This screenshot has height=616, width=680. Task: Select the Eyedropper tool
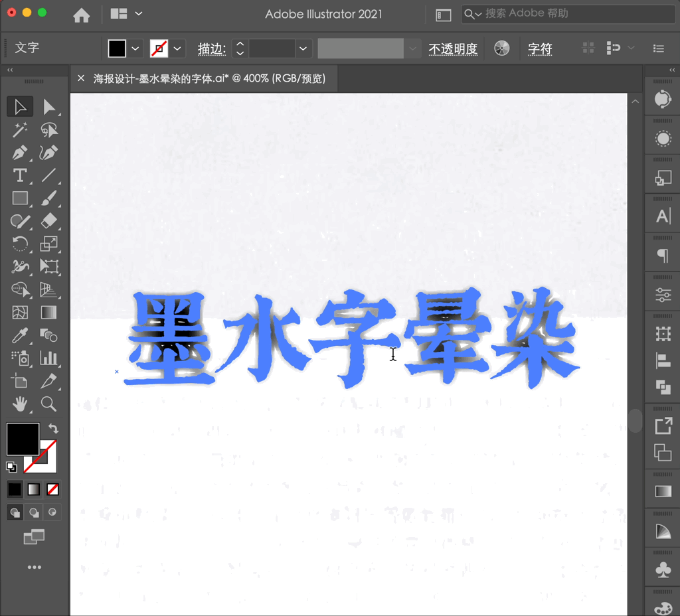[x=19, y=335]
